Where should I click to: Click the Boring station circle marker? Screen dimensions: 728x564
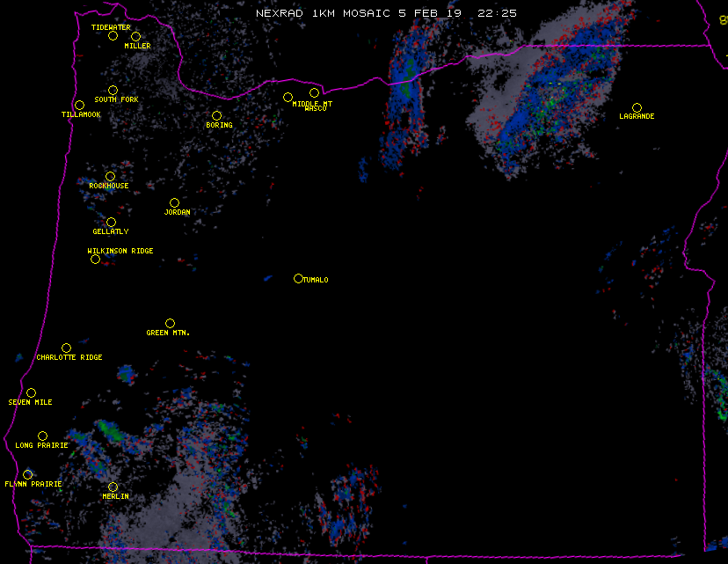(216, 116)
